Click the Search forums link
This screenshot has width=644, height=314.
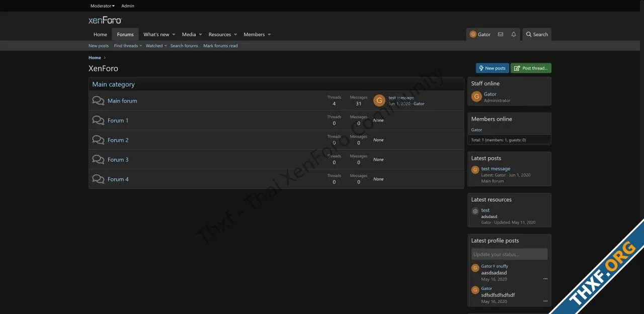pos(184,46)
